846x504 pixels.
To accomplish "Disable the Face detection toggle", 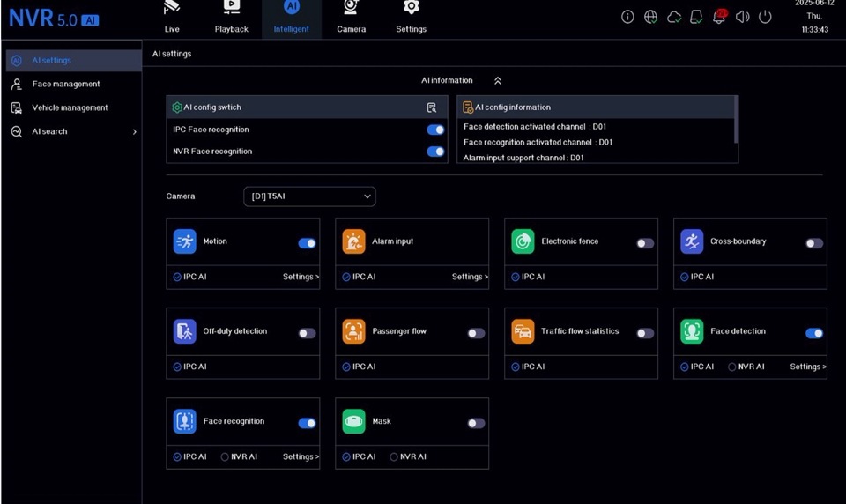I will [x=814, y=333].
